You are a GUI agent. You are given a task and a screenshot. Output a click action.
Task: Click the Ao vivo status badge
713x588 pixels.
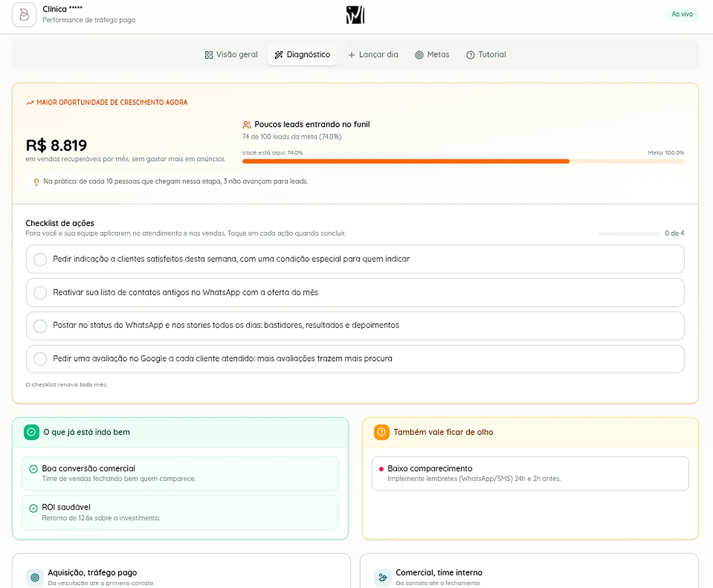(682, 14)
